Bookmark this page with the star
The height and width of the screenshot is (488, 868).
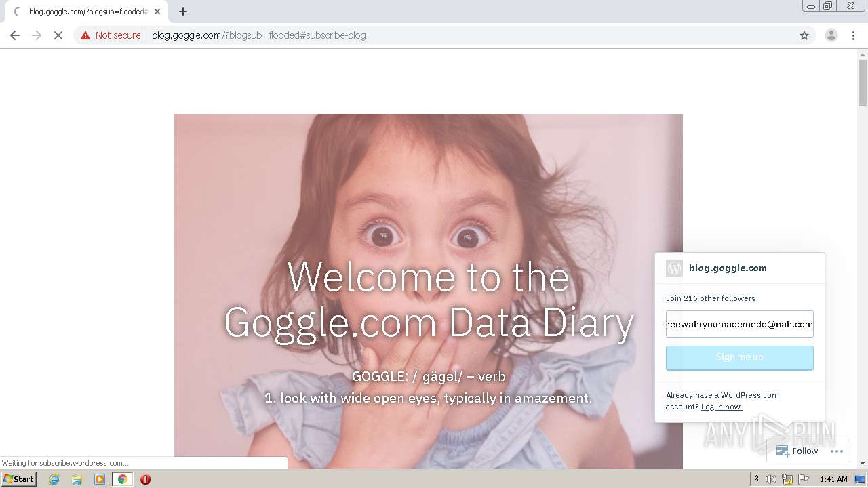coord(804,35)
